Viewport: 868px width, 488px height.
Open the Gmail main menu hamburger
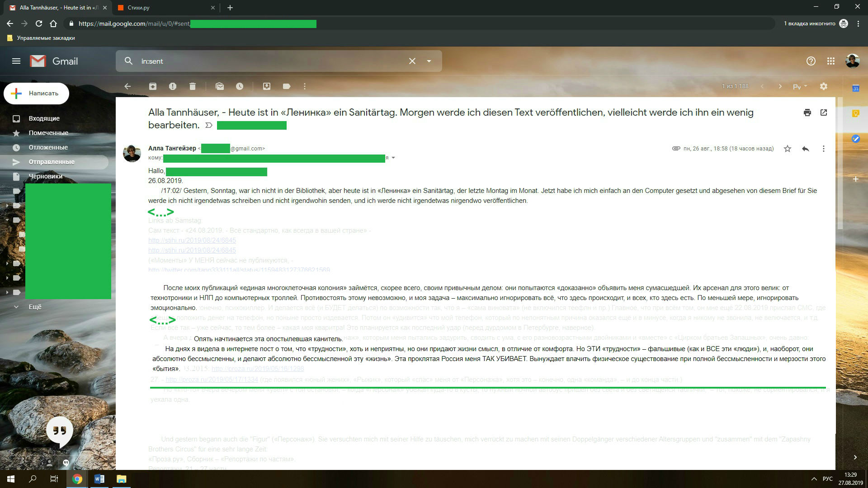click(16, 61)
